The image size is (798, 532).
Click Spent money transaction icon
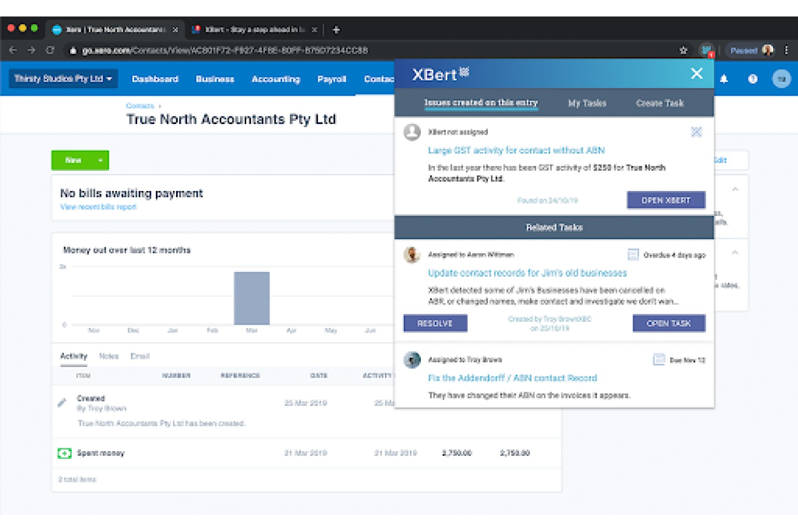tap(64, 453)
